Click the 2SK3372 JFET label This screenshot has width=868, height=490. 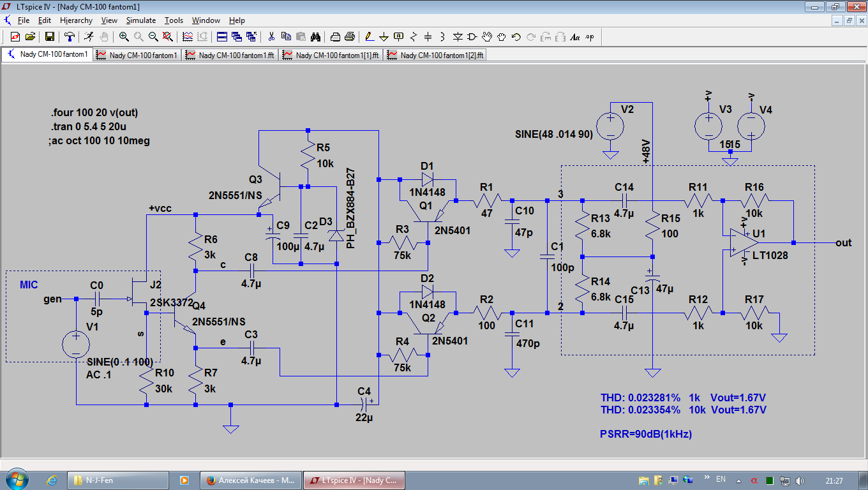click(171, 302)
